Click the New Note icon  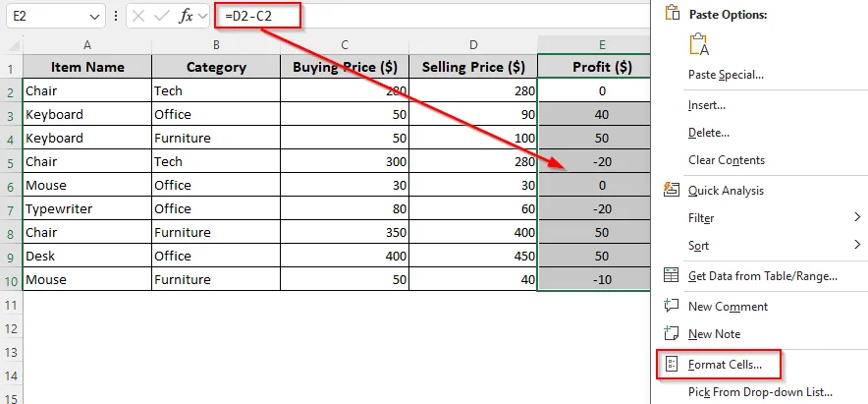click(x=672, y=333)
